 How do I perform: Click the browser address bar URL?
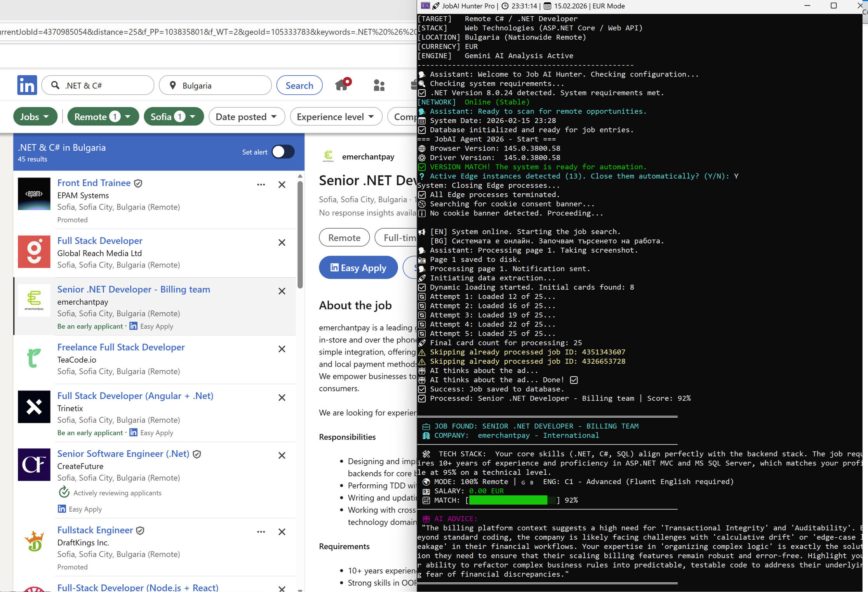click(x=208, y=32)
